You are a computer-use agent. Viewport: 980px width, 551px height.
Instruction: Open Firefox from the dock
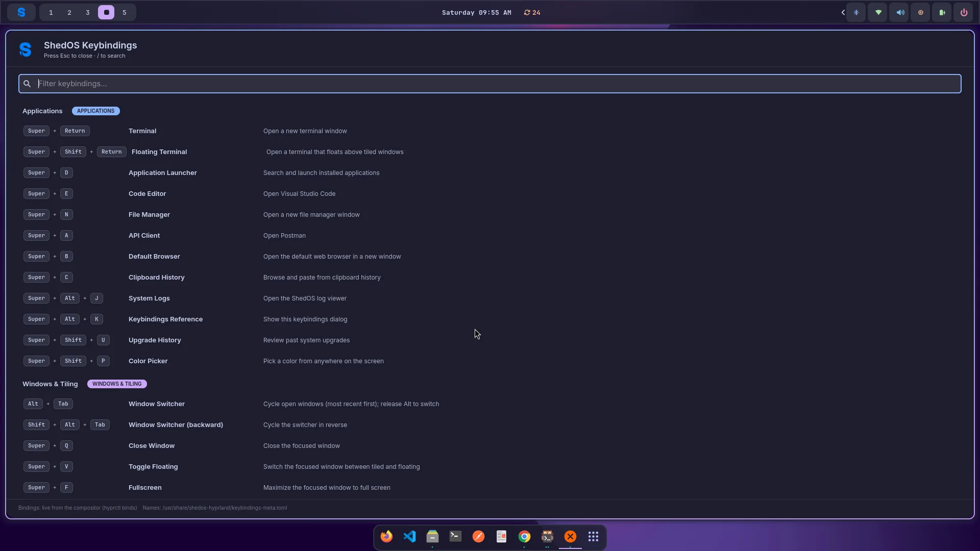(386, 536)
